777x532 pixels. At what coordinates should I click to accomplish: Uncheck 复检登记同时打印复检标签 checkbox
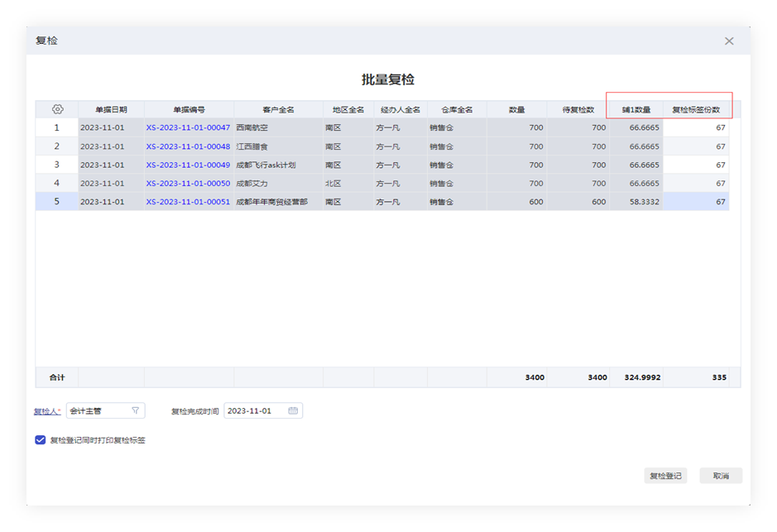(41, 440)
